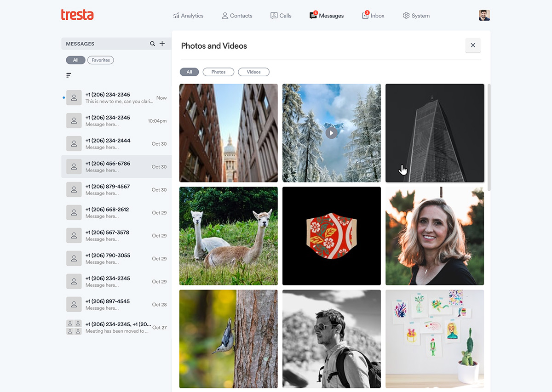Image resolution: width=552 pixels, height=392 pixels.
Task: Click the tresta logo
Action: 77,15
